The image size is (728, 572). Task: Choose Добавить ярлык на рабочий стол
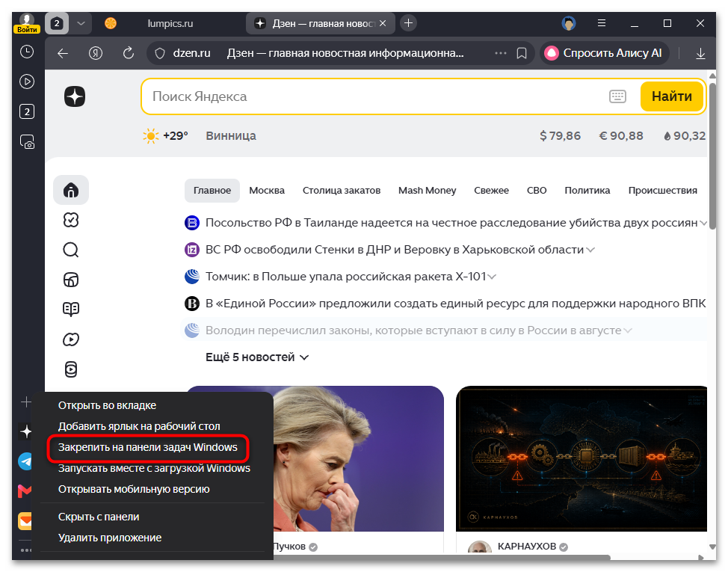139,427
